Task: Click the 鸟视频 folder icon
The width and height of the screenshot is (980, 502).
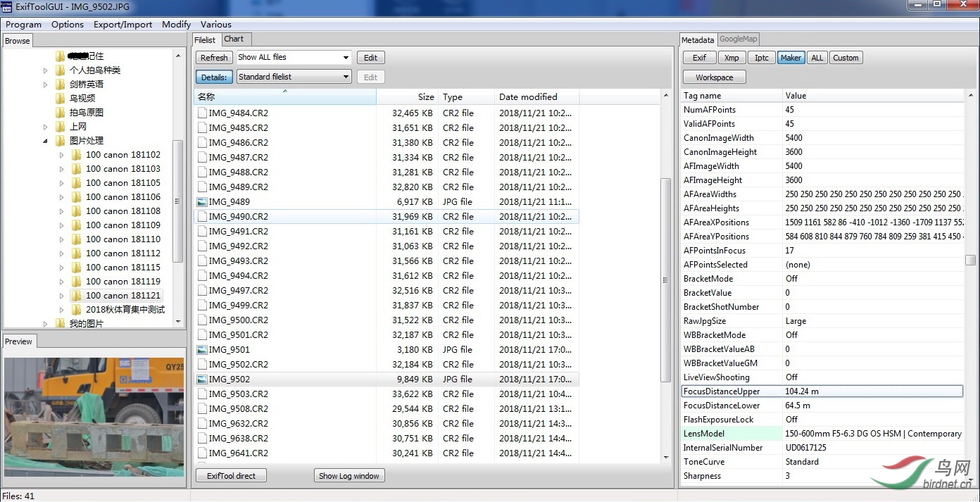Action: click(61, 99)
